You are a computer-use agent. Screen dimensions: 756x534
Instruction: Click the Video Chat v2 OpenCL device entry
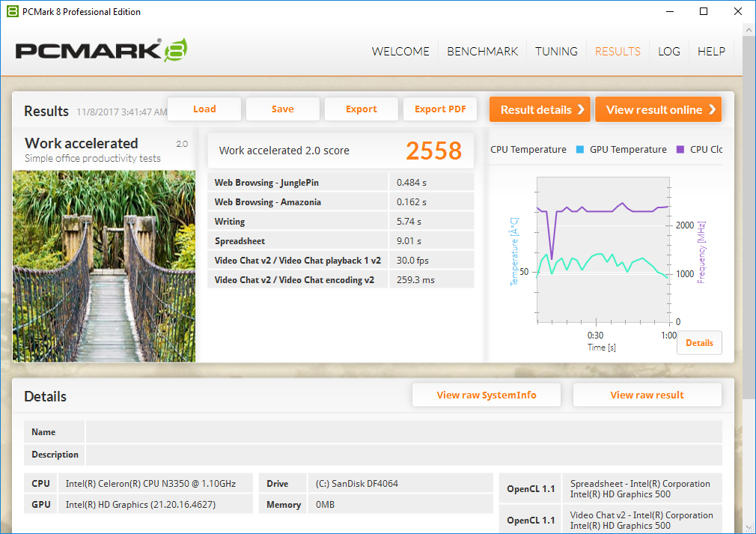point(641,521)
